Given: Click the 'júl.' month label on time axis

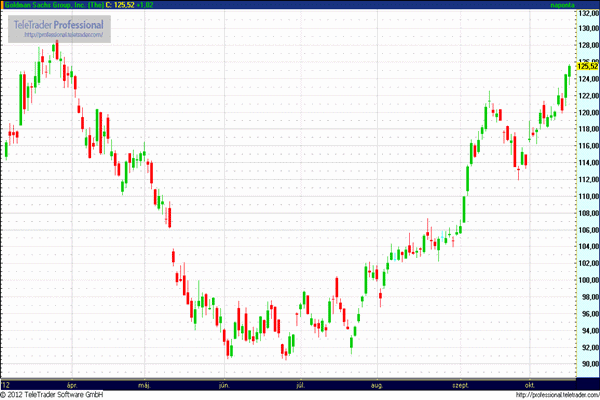Looking at the screenshot, I should (300, 385).
